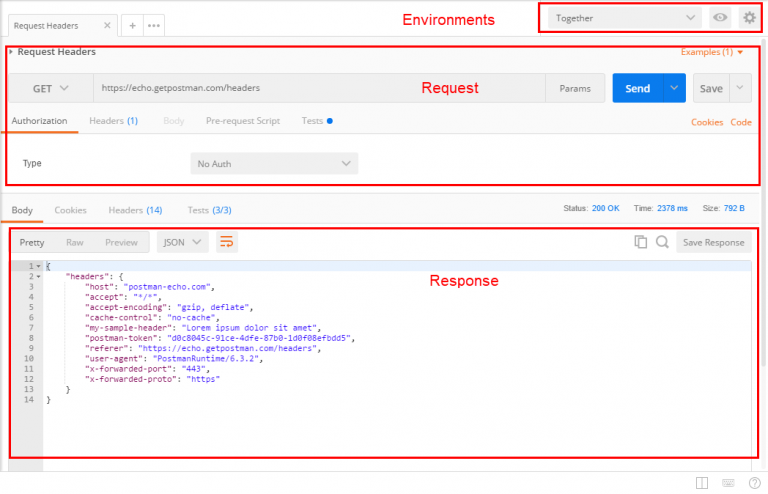Toggle line wrap icon in response toolbar
768x494 pixels.
[x=227, y=242]
